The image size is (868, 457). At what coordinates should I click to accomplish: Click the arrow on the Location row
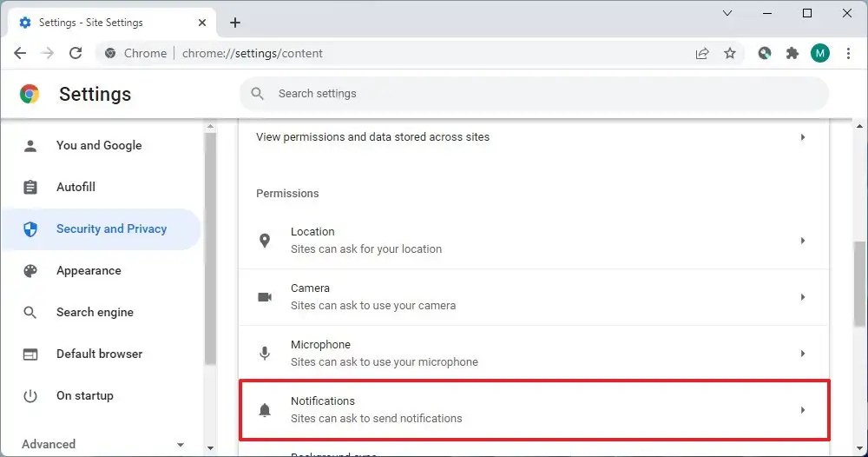[803, 241]
